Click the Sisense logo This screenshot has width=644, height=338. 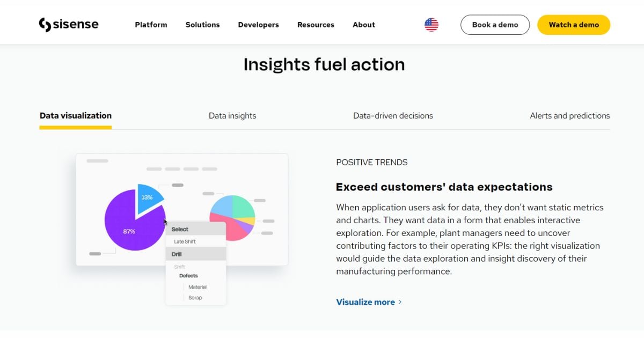point(69,24)
